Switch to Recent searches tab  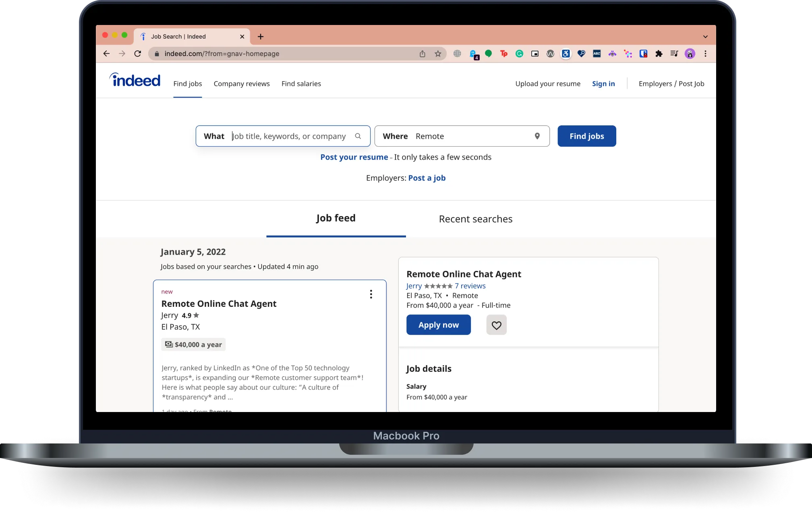click(x=476, y=219)
